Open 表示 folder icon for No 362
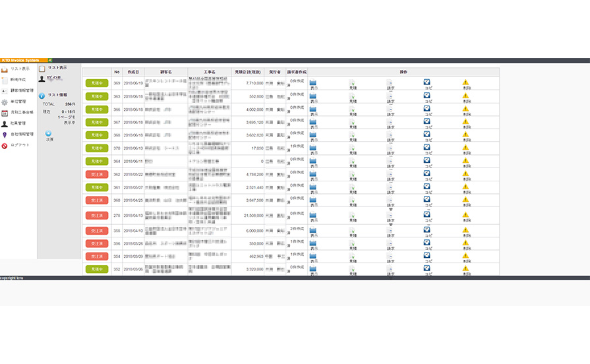The image size is (590, 364). (x=313, y=175)
